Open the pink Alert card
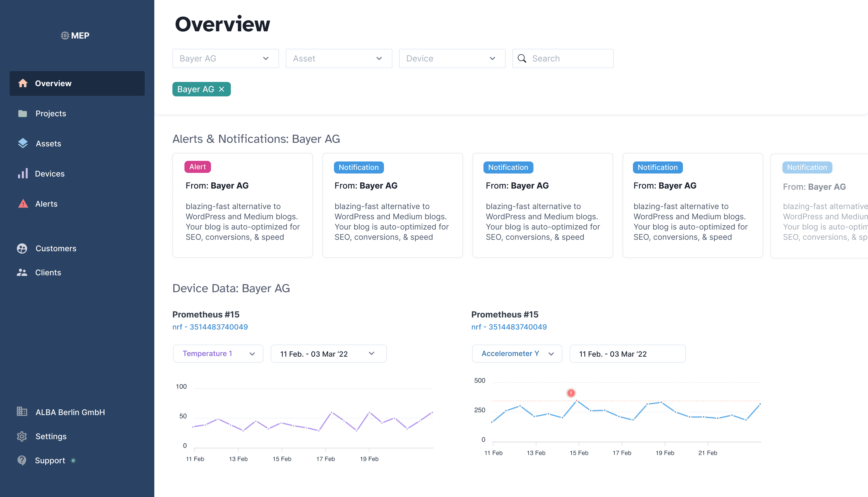The width and height of the screenshot is (868, 497). [x=242, y=205]
